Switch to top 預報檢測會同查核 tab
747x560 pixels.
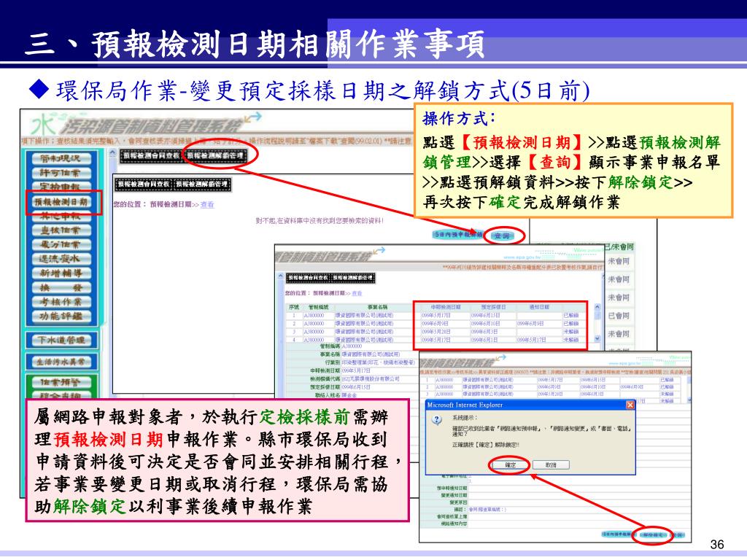coord(152,155)
